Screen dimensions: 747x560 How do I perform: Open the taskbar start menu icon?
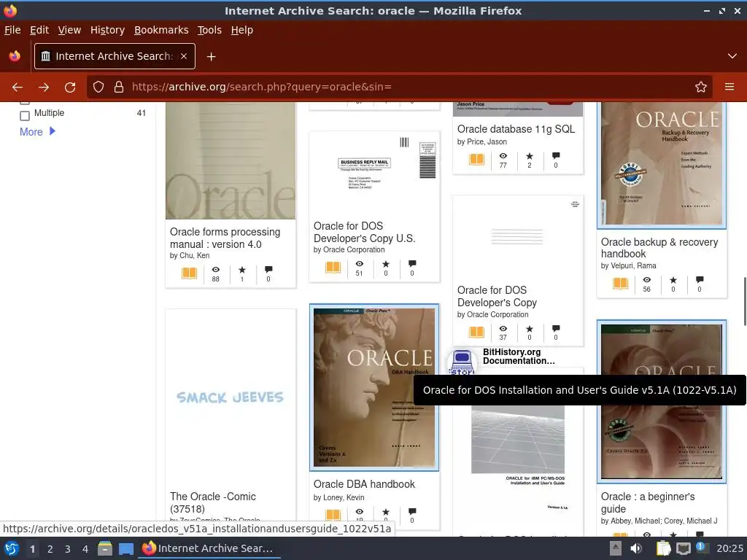pyautogui.click(x=12, y=548)
